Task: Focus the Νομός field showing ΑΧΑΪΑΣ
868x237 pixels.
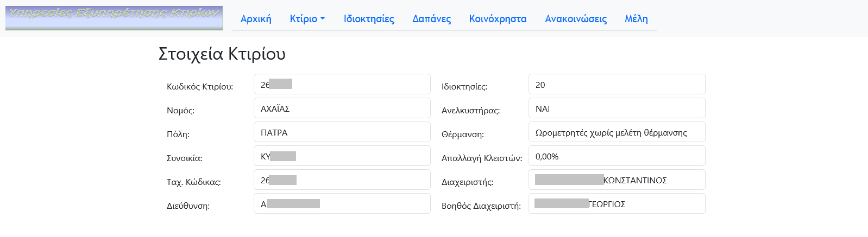Action: pyautogui.click(x=342, y=108)
